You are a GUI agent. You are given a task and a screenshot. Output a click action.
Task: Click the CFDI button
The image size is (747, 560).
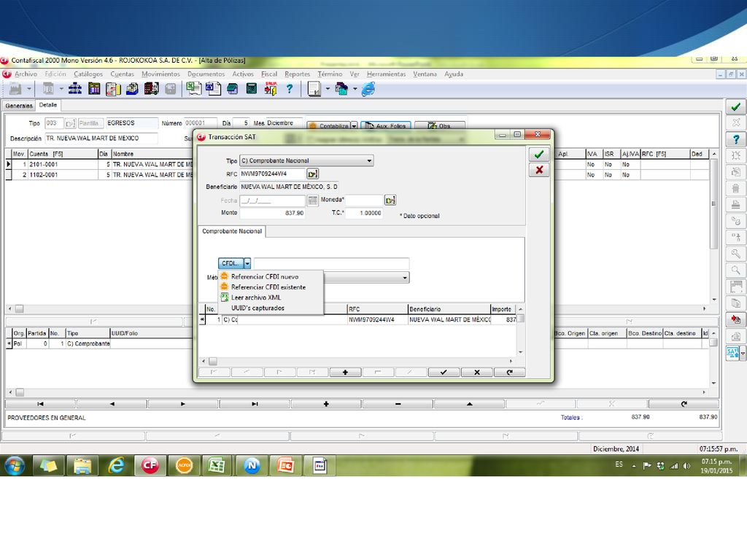[231, 262]
